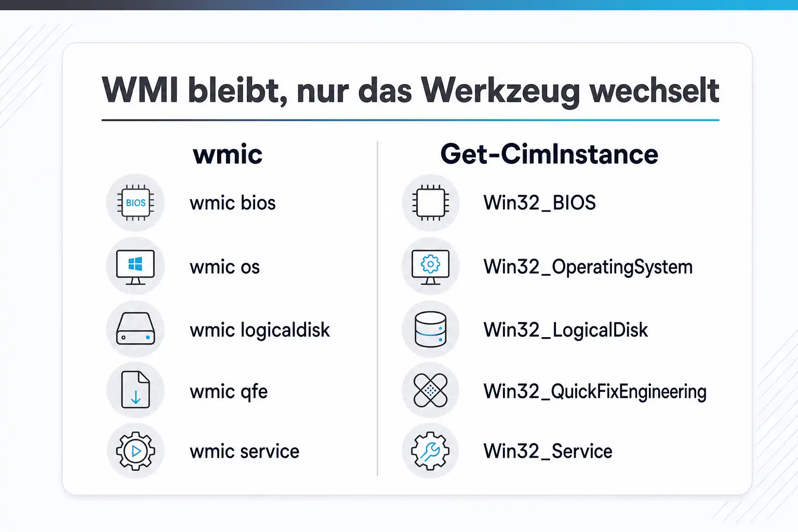Select the Windows monitor icon
798x532 pixels.
136,267
